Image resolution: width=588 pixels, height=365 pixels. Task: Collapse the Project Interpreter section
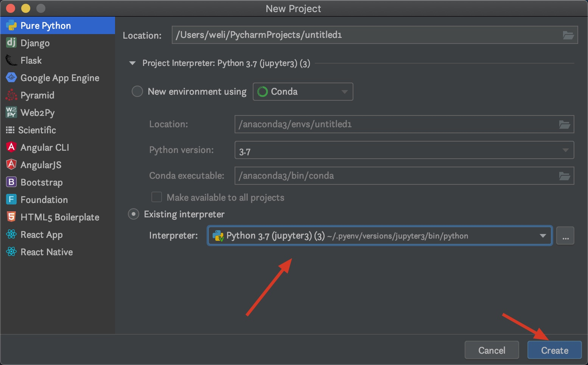coord(132,63)
